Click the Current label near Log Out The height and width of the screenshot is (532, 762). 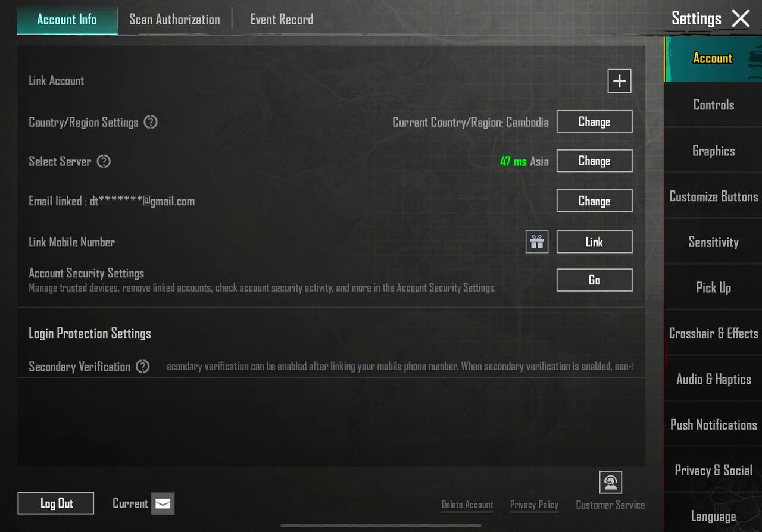(x=130, y=503)
